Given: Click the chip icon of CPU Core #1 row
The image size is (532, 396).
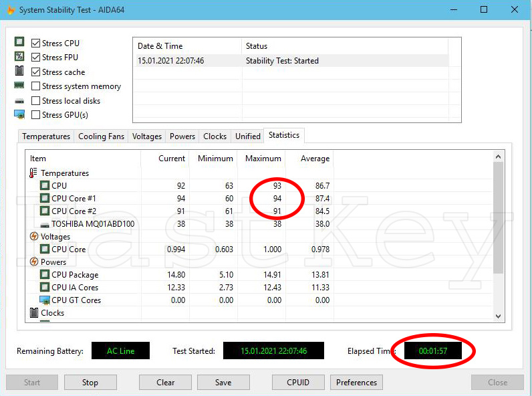Looking at the screenshot, I should (x=45, y=199).
